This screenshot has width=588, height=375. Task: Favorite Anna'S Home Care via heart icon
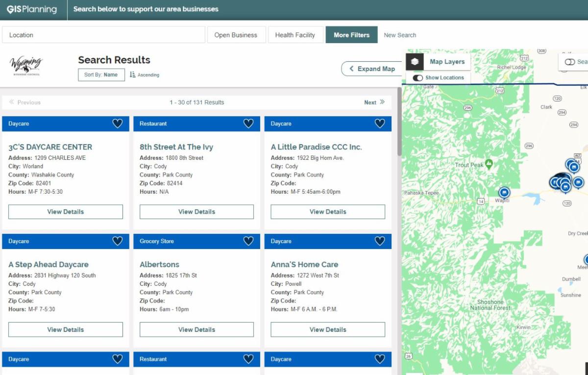(380, 241)
